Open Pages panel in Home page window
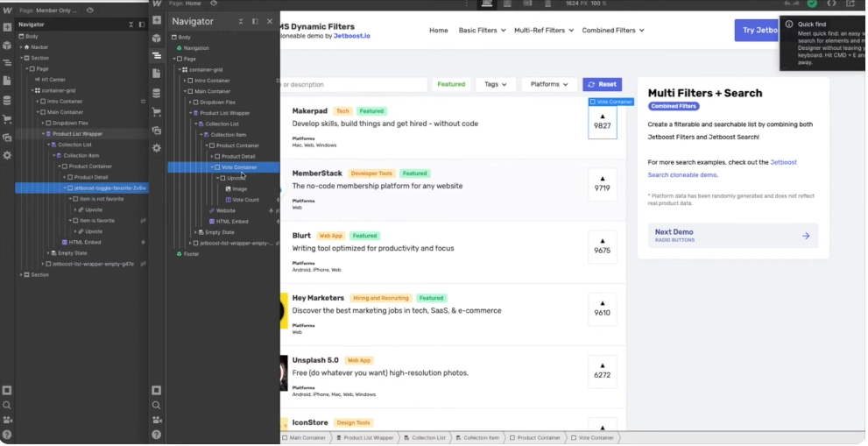868x446 pixels. point(157,73)
